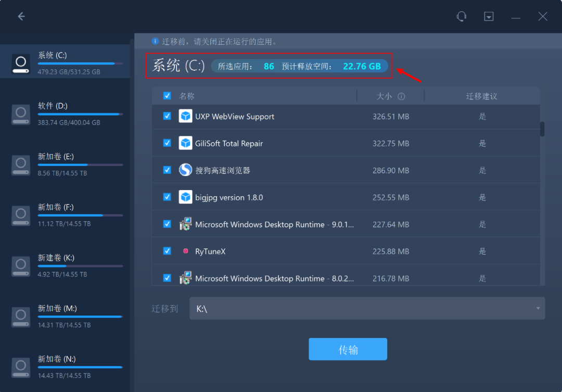Sort by 大小 column header
562x392 pixels.
point(384,96)
